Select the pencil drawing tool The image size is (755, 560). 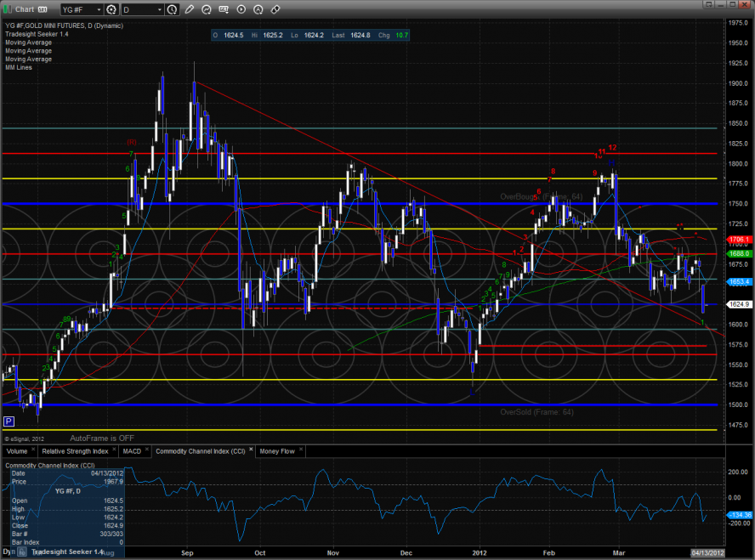[x=190, y=10]
